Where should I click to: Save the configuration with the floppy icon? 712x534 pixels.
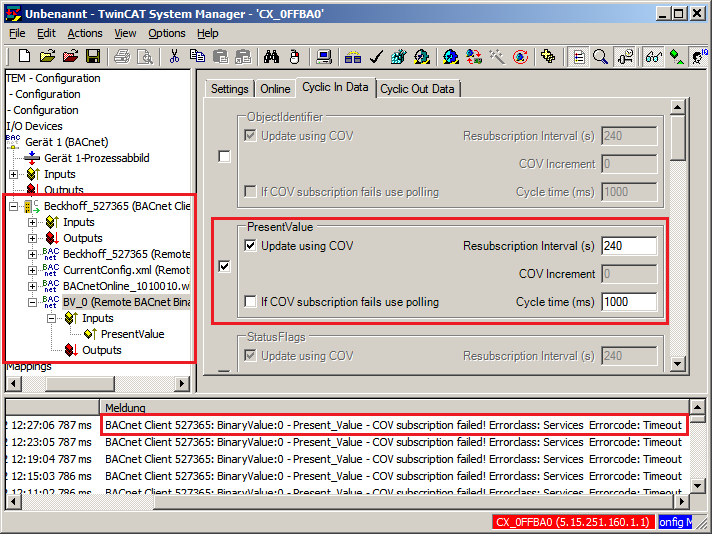(x=93, y=57)
